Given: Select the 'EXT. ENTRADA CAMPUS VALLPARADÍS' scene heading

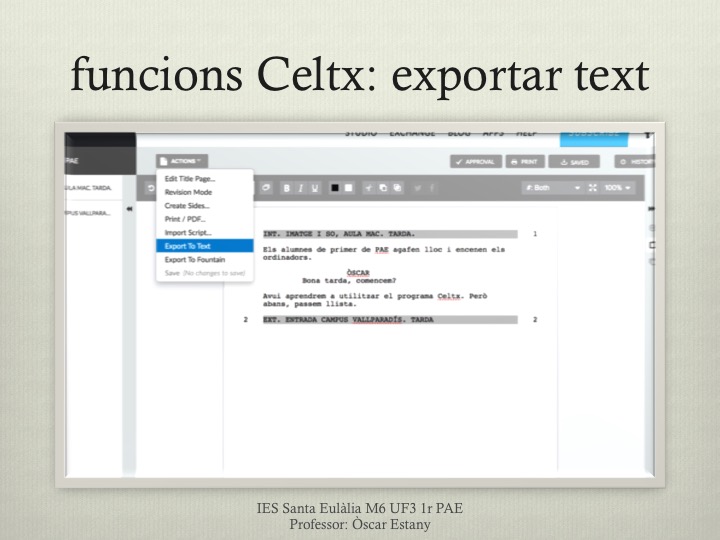Looking at the screenshot, I should point(348,320).
